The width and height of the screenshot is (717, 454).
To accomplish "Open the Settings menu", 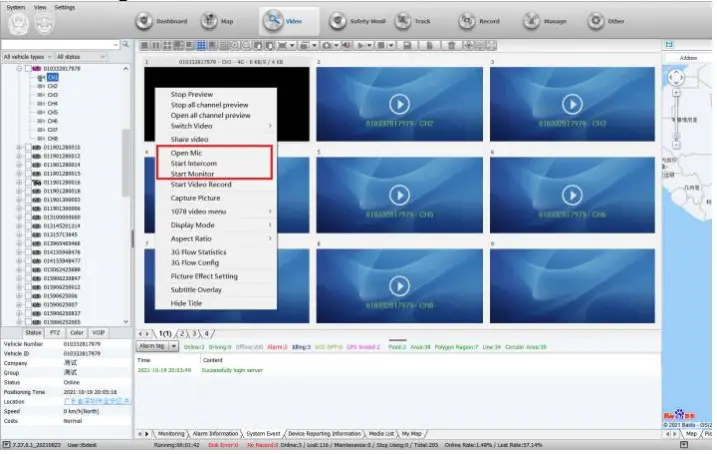I will [x=64, y=7].
